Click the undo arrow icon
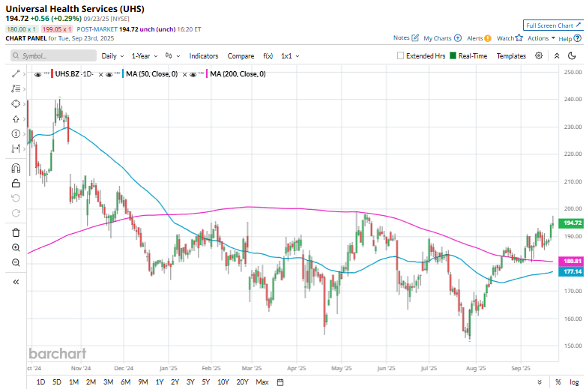This screenshot has height=392, width=586. tap(16, 198)
